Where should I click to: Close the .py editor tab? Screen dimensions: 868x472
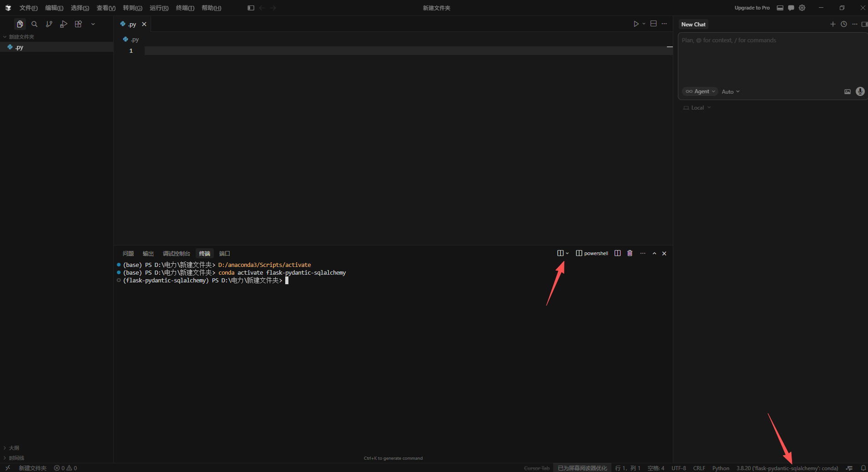coord(144,24)
